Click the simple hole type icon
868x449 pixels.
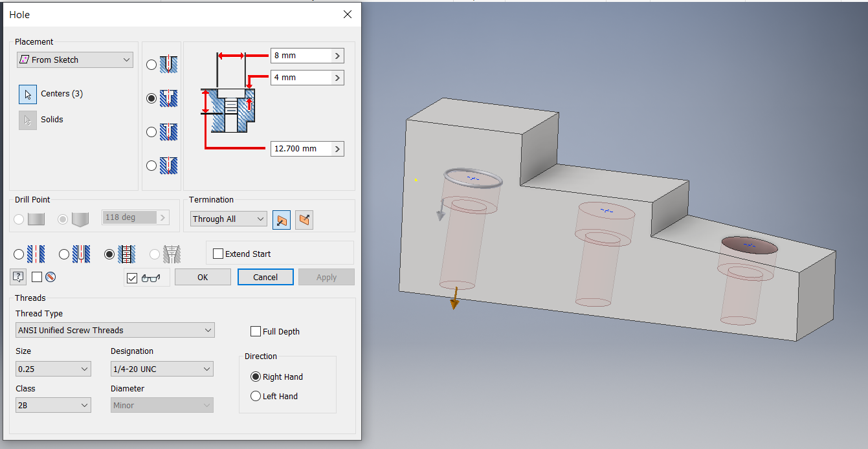[36, 254]
